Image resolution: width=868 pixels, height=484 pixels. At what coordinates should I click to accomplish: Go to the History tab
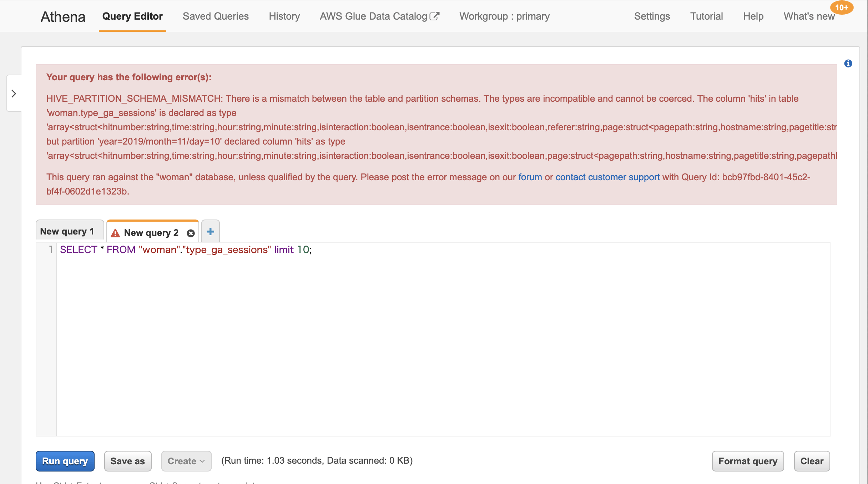click(x=284, y=16)
